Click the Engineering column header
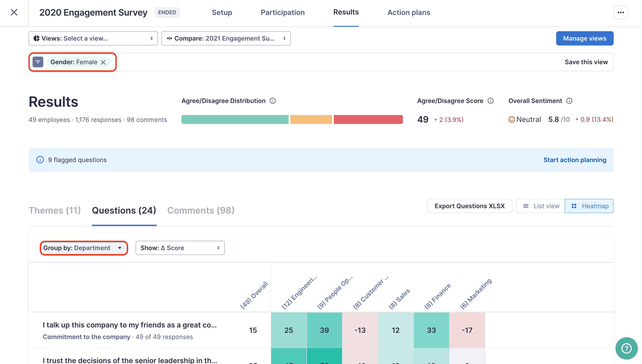 point(299,292)
